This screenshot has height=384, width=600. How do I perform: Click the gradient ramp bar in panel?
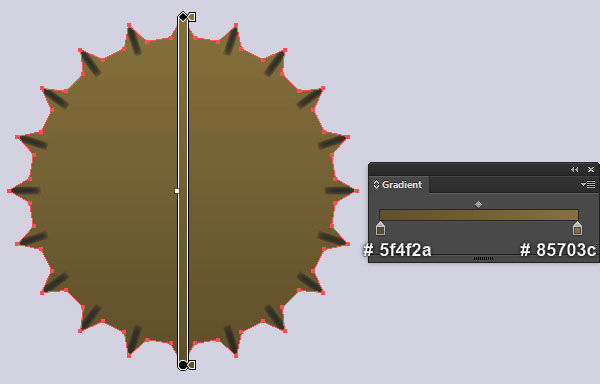479,215
